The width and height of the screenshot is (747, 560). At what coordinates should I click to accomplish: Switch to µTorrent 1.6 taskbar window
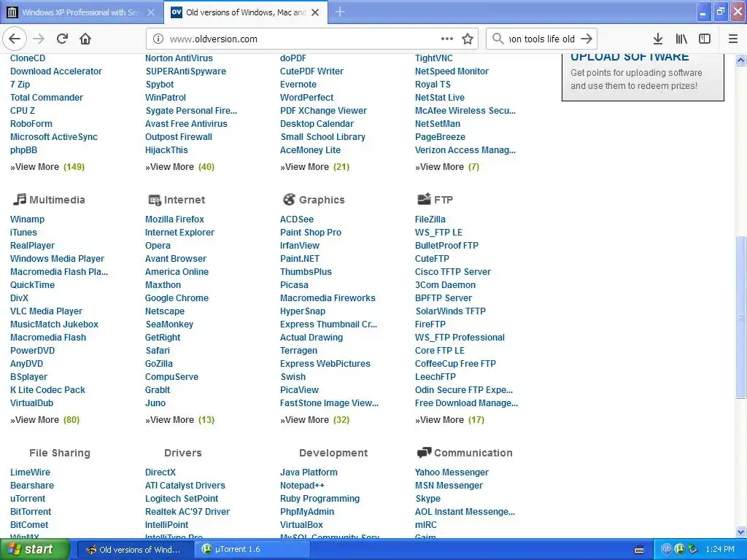click(252, 550)
